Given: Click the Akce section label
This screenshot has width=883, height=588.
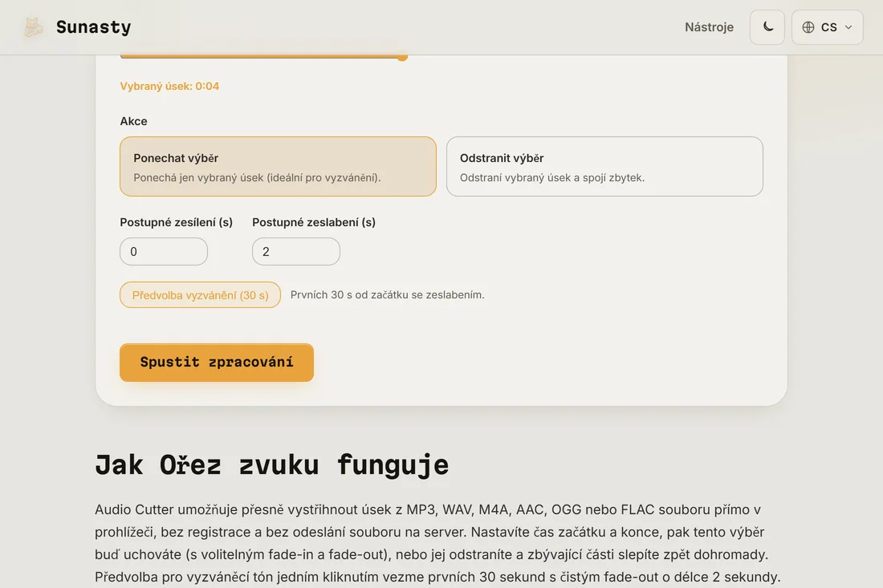Looking at the screenshot, I should pos(133,121).
